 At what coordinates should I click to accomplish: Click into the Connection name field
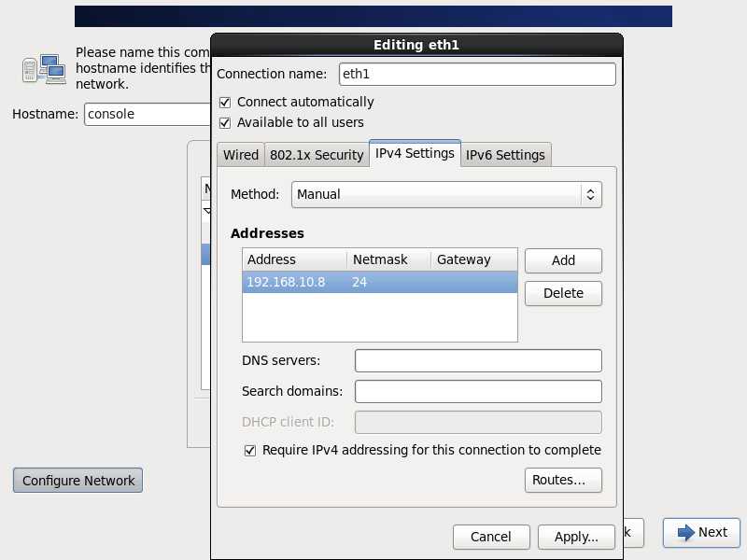click(477, 75)
